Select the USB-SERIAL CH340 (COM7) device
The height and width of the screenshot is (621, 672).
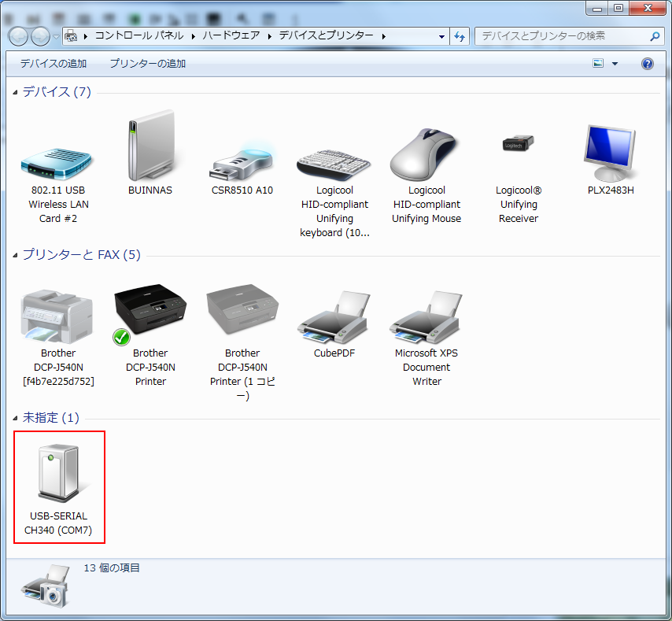tap(59, 488)
